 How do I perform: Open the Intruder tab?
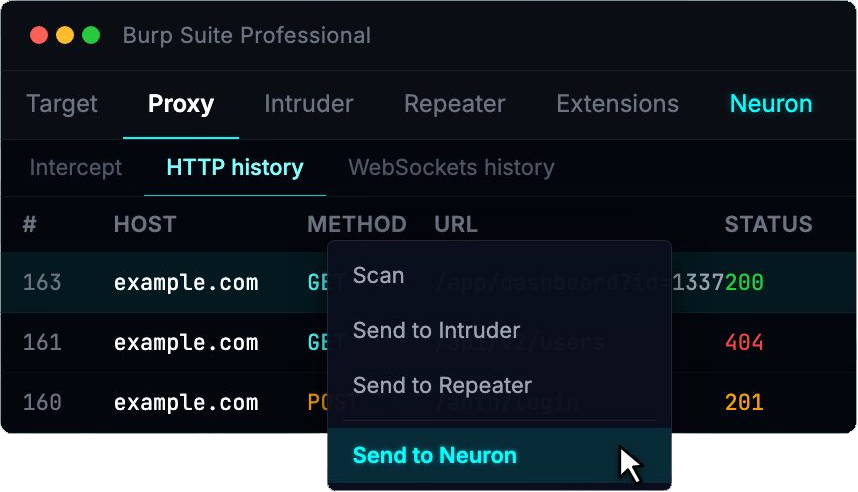point(309,104)
